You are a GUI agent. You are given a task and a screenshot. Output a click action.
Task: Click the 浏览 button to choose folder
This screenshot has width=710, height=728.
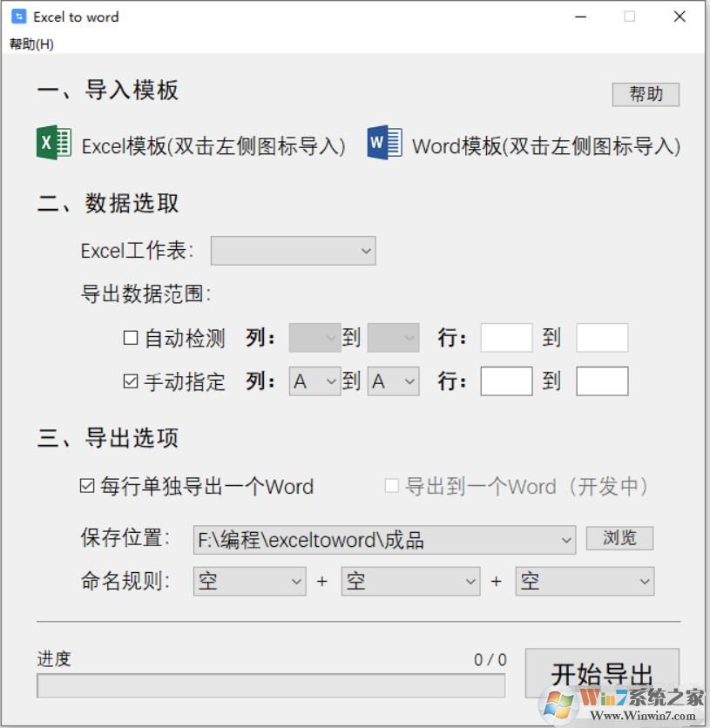coord(619,538)
